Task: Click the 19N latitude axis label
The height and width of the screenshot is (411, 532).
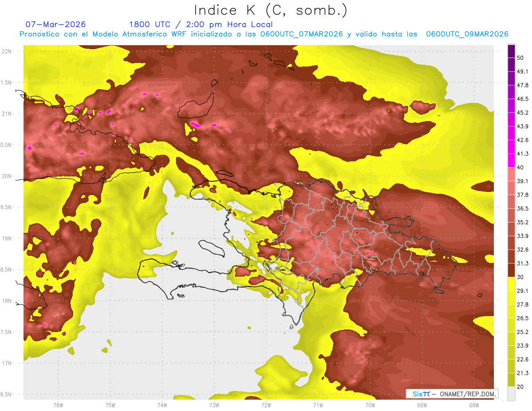Action: pyautogui.click(x=7, y=239)
